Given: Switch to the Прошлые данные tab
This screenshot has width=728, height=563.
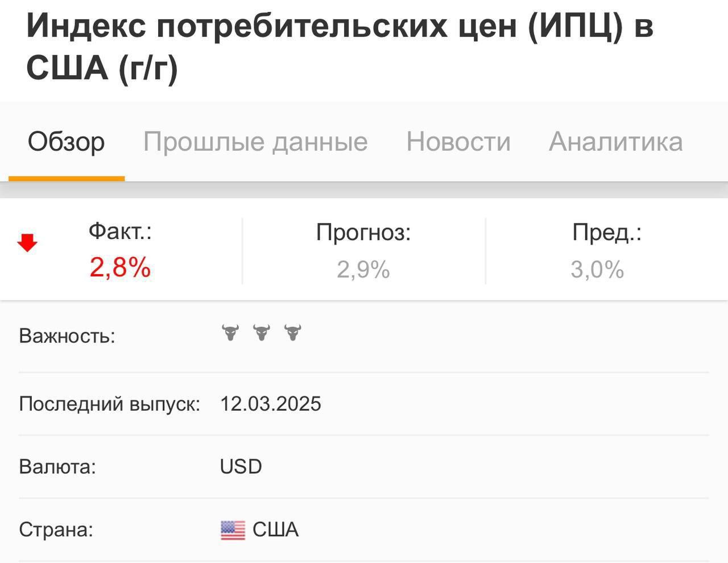Looking at the screenshot, I should point(255,142).
